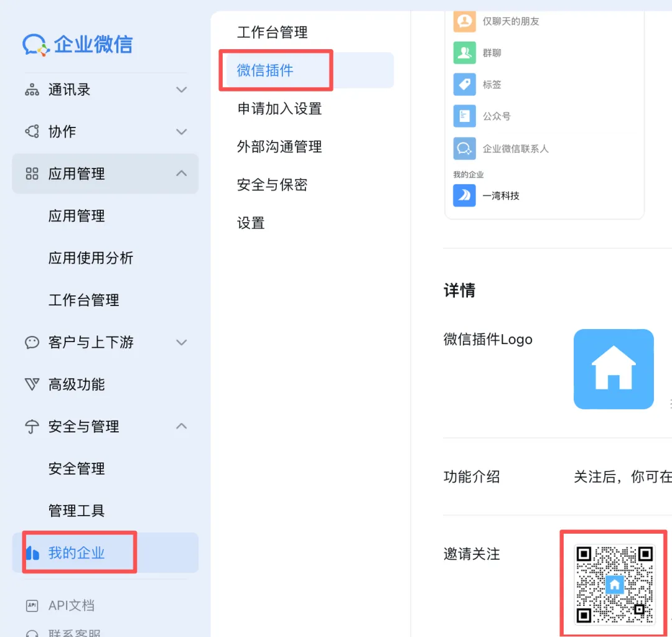This screenshot has height=637, width=672.
Task: Click the 公众号 icon
Action: coord(465,116)
